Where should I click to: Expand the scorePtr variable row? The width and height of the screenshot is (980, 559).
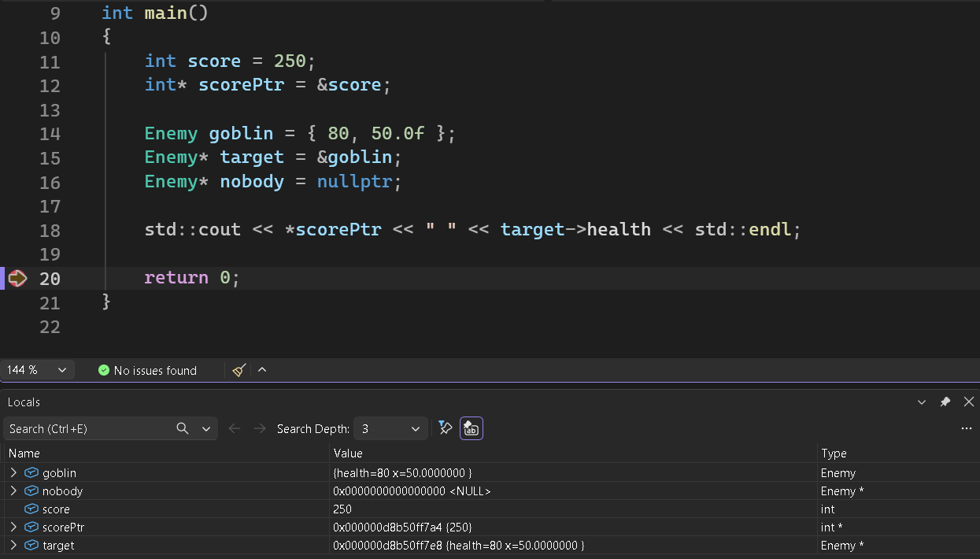[x=13, y=527]
